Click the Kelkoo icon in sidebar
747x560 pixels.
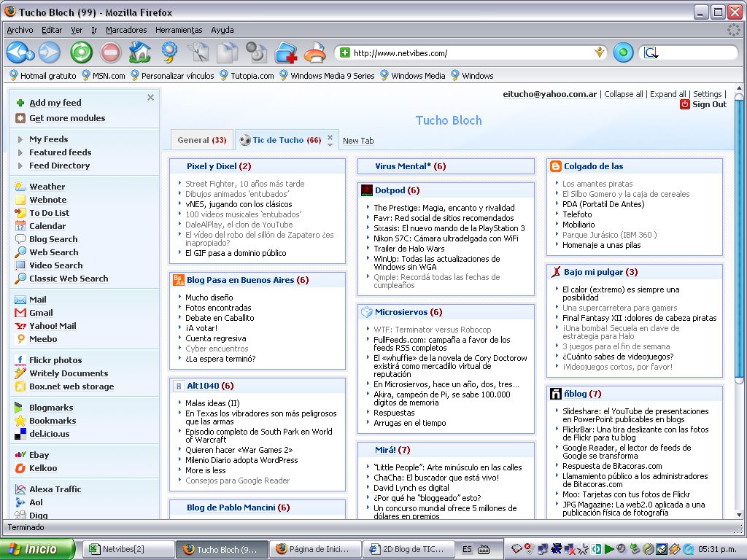[x=20, y=468]
